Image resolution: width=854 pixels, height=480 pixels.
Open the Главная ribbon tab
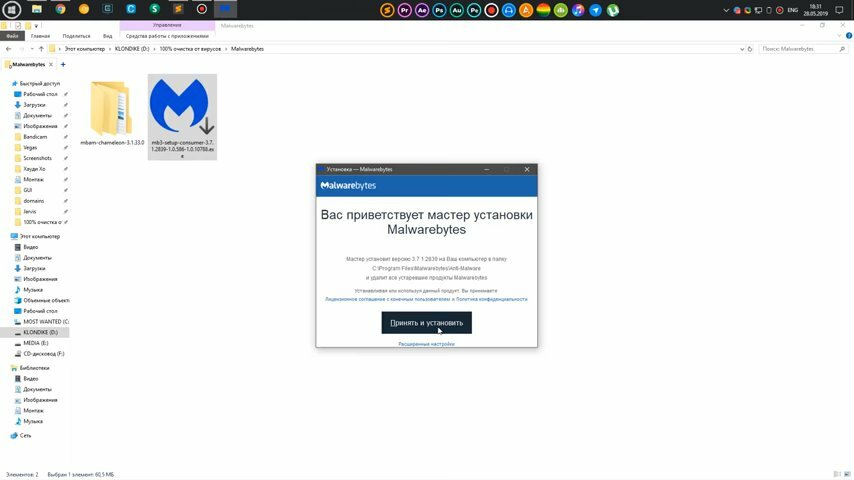pyautogui.click(x=40, y=36)
